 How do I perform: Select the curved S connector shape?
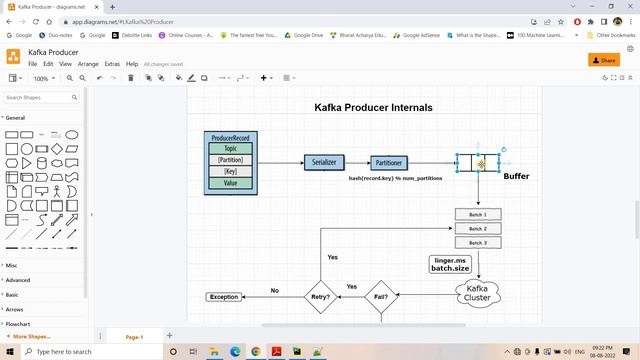42,220
